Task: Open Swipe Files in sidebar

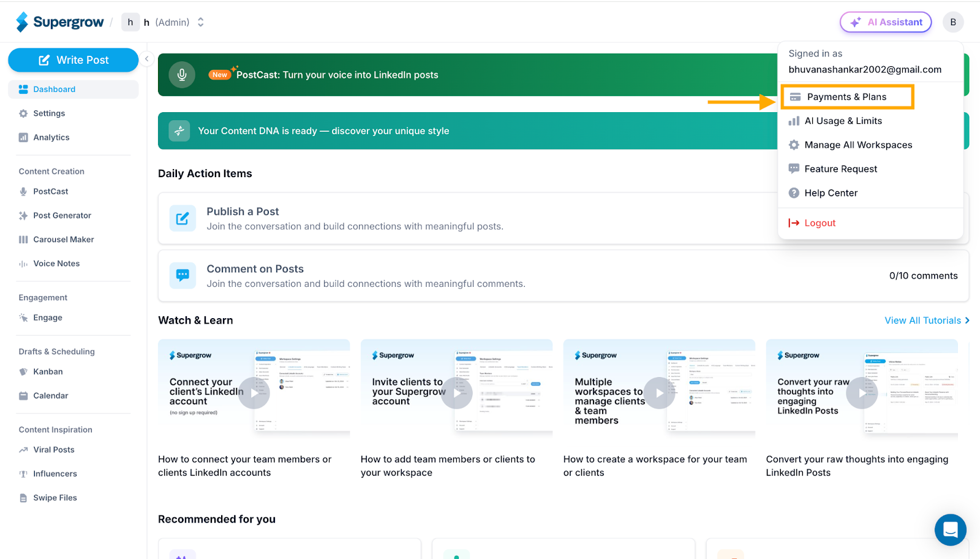Action: (x=73, y=498)
